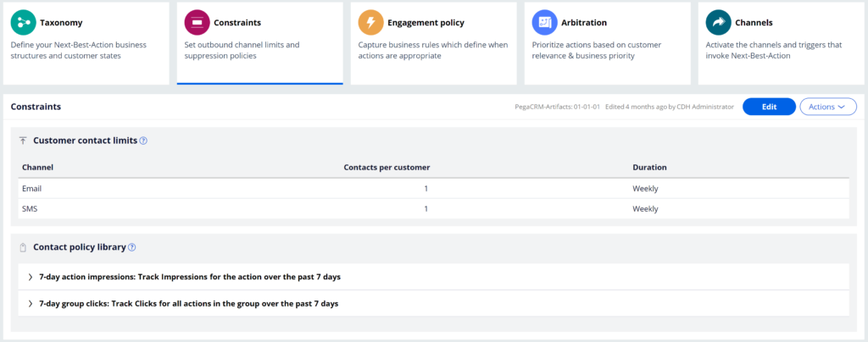Switch to the Engagement policy tab
868x342 pixels.
pyautogui.click(x=433, y=43)
